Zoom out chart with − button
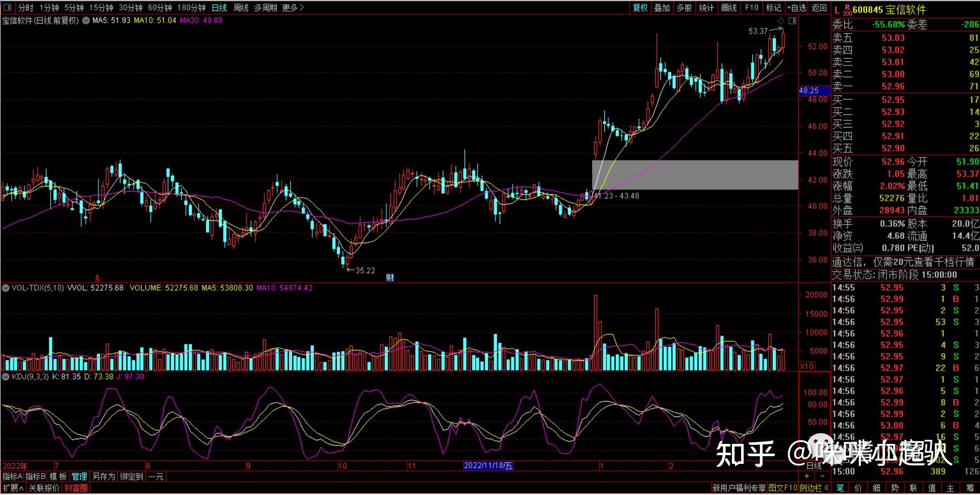This screenshot has height=495, width=980. (822, 476)
